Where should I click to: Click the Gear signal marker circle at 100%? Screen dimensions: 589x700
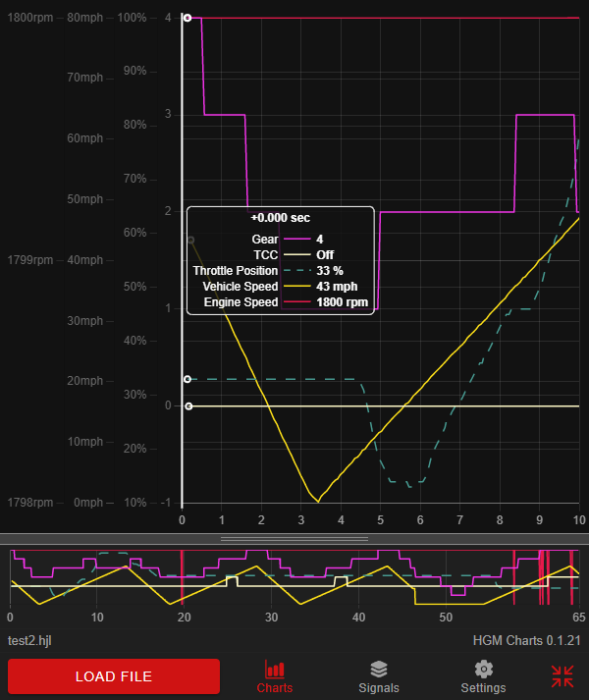pyautogui.click(x=187, y=18)
